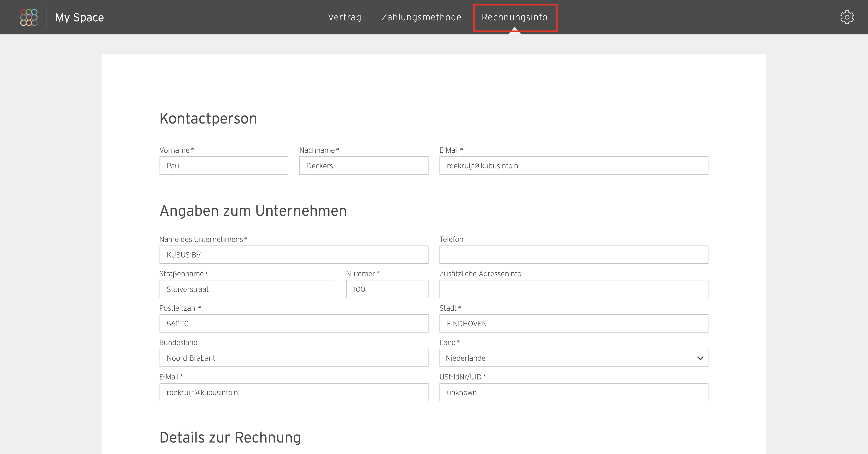868x454 pixels.
Task: Open settings via the gear icon
Action: (847, 17)
